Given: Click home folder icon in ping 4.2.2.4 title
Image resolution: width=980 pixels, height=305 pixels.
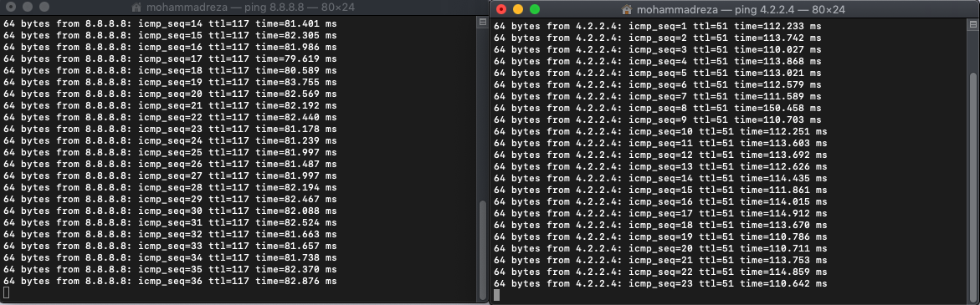Looking at the screenshot, I should [x=627, y=9].
